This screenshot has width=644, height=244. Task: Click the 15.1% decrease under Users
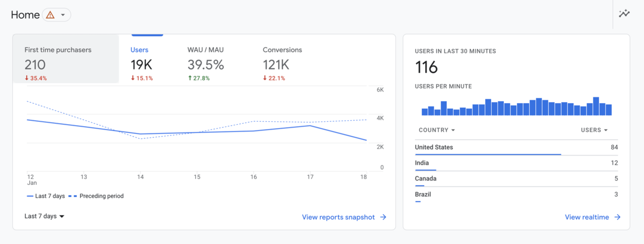click(142, 78)
